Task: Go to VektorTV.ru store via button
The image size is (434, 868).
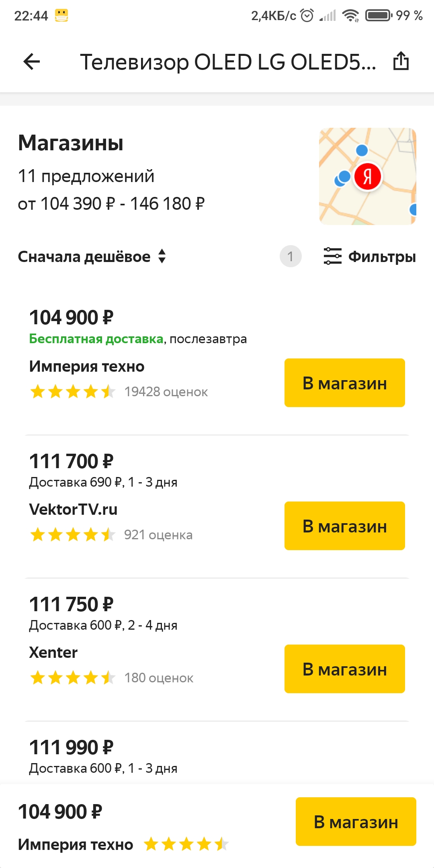Action: 344,526
